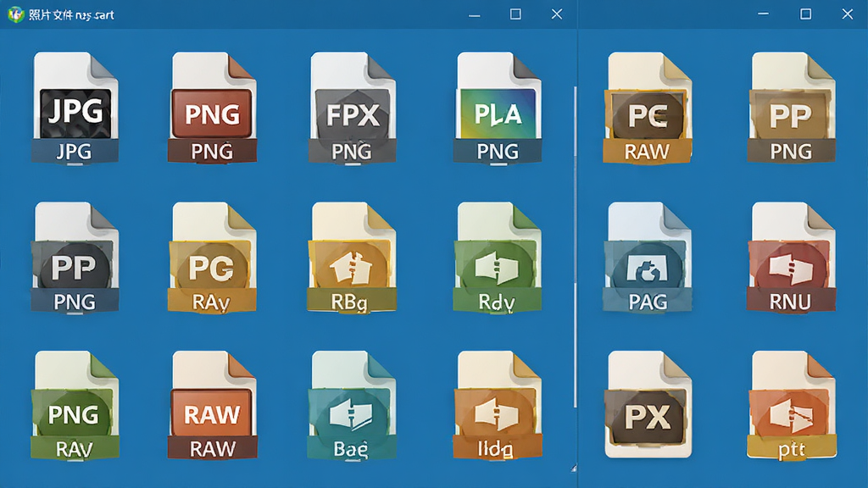The image size is (868, 488).
Task: Close the 照片文件 window
Action: (x=557, y=15)
